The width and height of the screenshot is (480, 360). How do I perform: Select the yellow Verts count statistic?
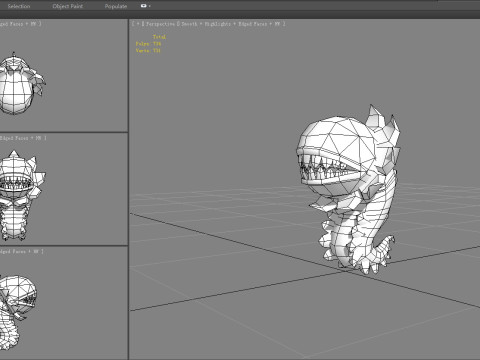[148, 51]
